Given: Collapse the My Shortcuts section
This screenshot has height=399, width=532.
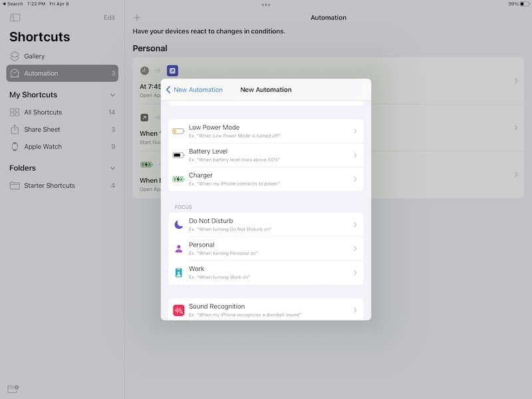Looking at the screenshot, I should [x=112, y=95].
